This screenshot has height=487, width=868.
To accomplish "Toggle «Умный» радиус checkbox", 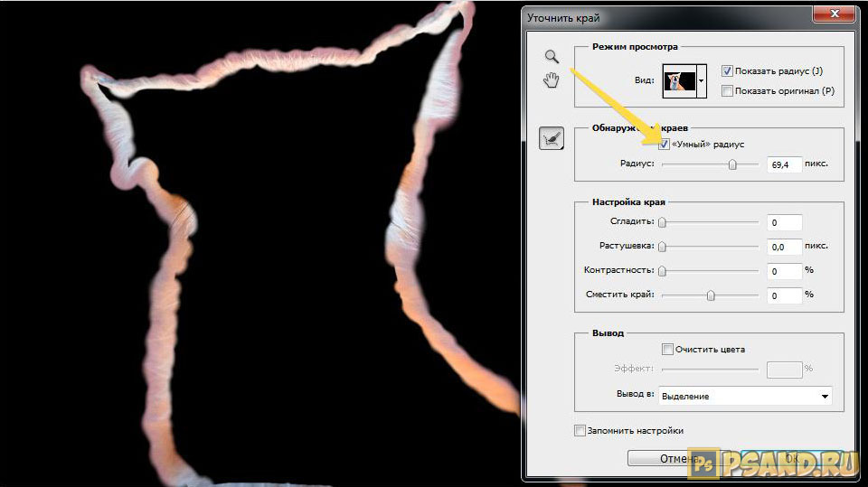I will [664, 144].
